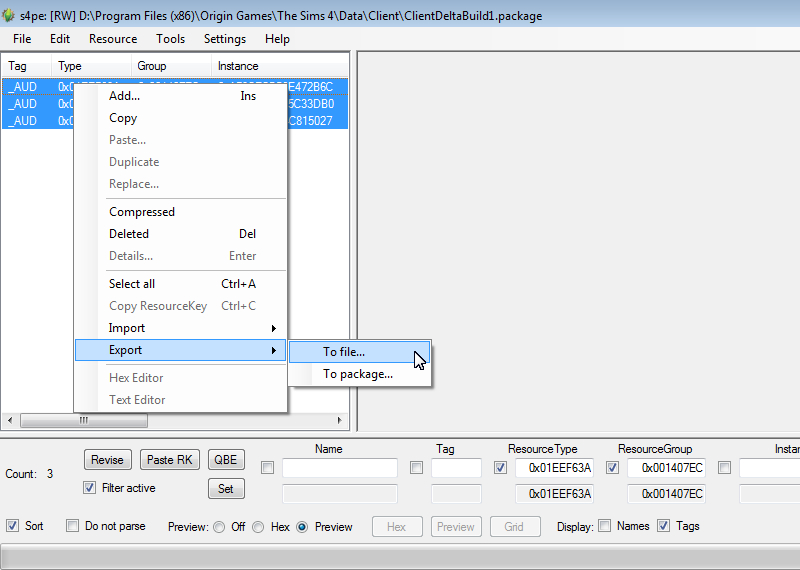Choose Select all in the context menu
The height and width of the screenshot is (570, 800).
pyautogui.click(x=181, y=284)
